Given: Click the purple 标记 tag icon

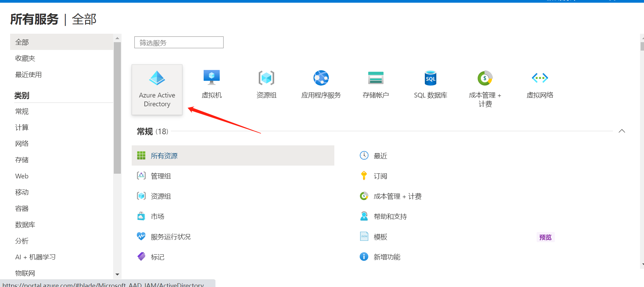Looking at the screenshot, I should (x=141, y=257).
